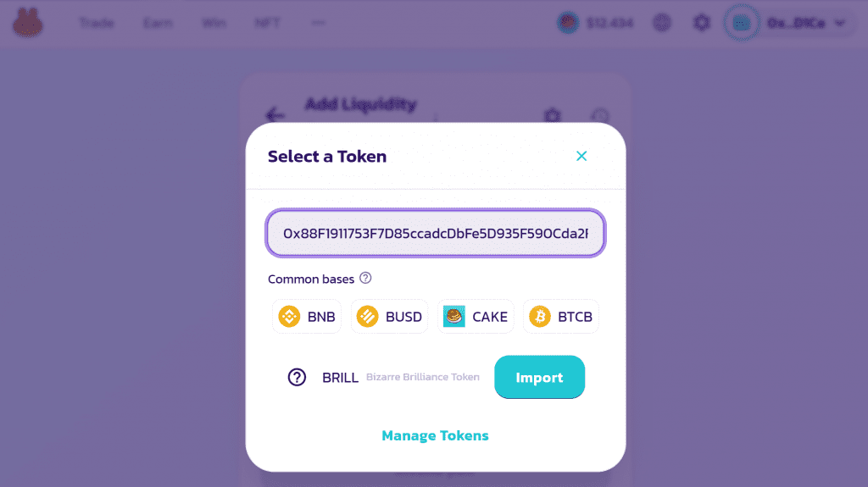Click the PancakeSwap bunny logo

click(x=28, y=23)
